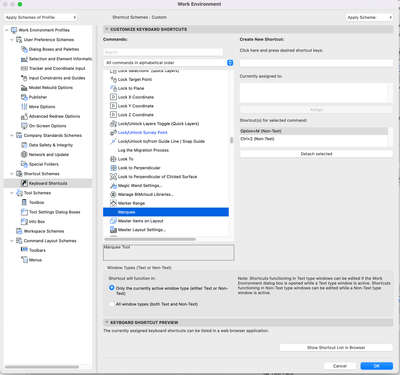Select Manage BIMcloud Libraries command
The width and height of the screenshot is (400, 375).
point(146,194)
